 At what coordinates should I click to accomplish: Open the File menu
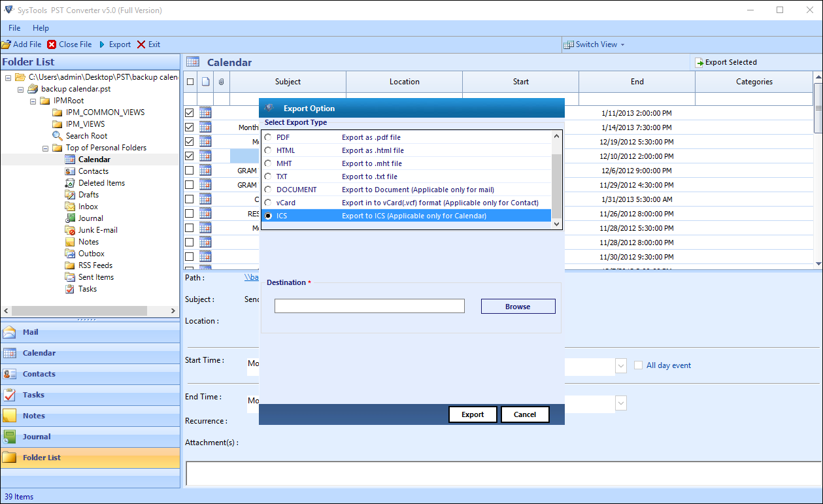point(14,28)
